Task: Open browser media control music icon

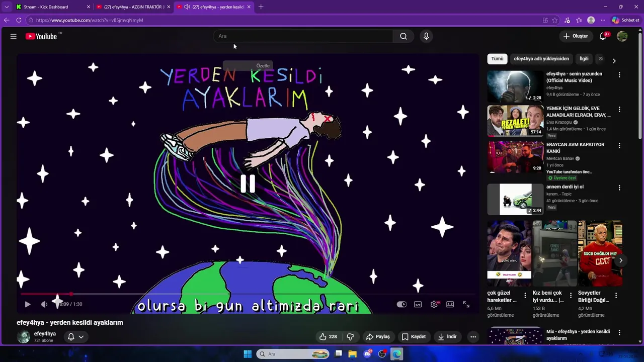Action: pyautogui.click(x=567, y=20)
